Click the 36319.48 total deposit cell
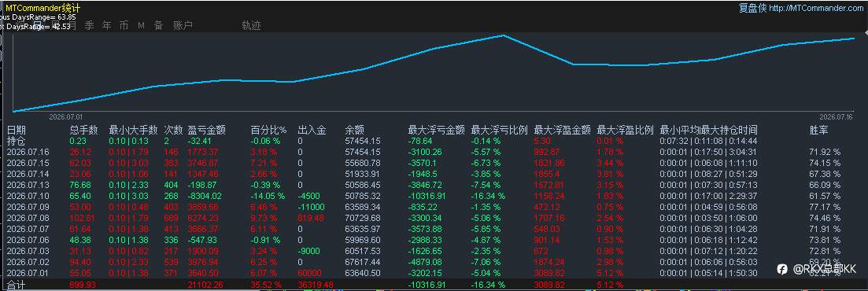This screenshot has width=868, height=291. point(315,285)
